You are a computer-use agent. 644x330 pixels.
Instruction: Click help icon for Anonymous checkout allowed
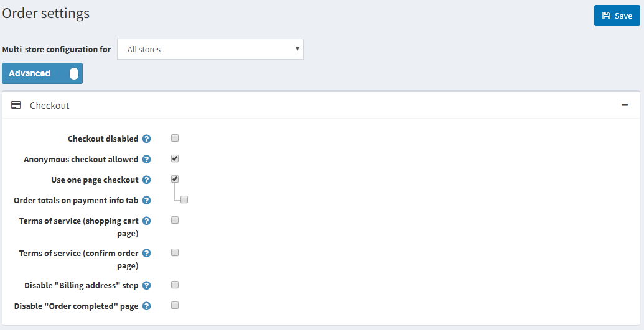pos(147,160)
